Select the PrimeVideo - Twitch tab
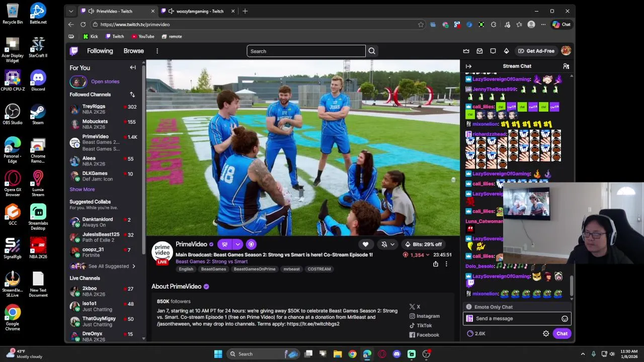This screenshot has height=362, width=644. click(x=118, y=11)
